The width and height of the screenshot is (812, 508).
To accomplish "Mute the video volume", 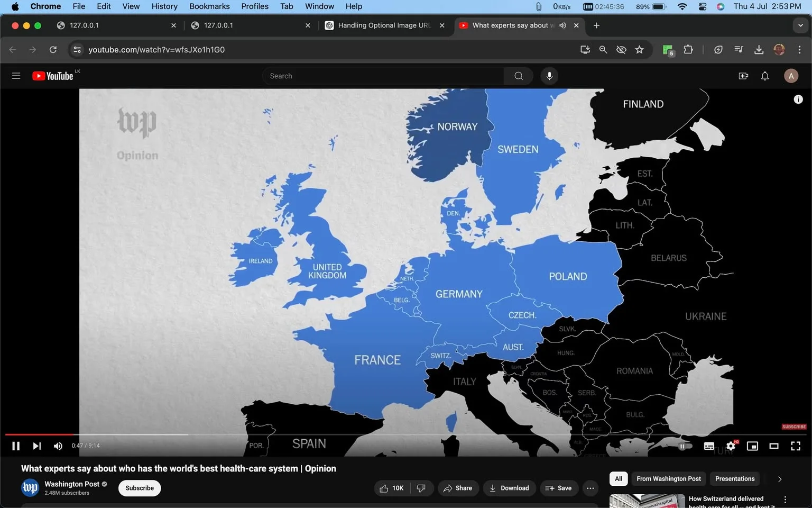I will click(58, 446).
